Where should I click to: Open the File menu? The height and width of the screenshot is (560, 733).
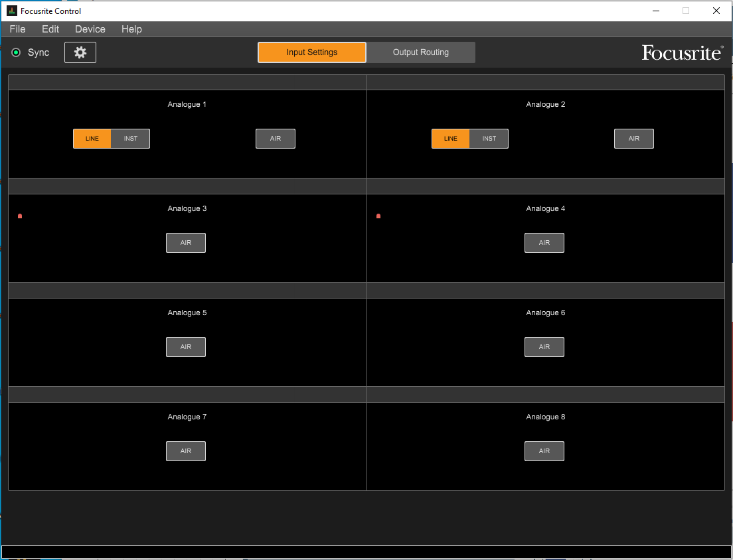(17, 29)
